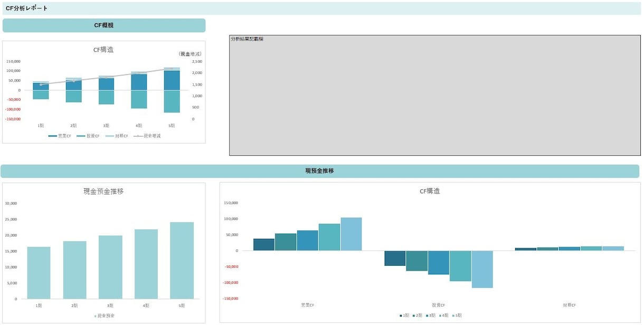This screenshot has height=325, width=644.
Task: Select the 投資CF category label in the grouped chart
Action: click(x=438, y=305)
